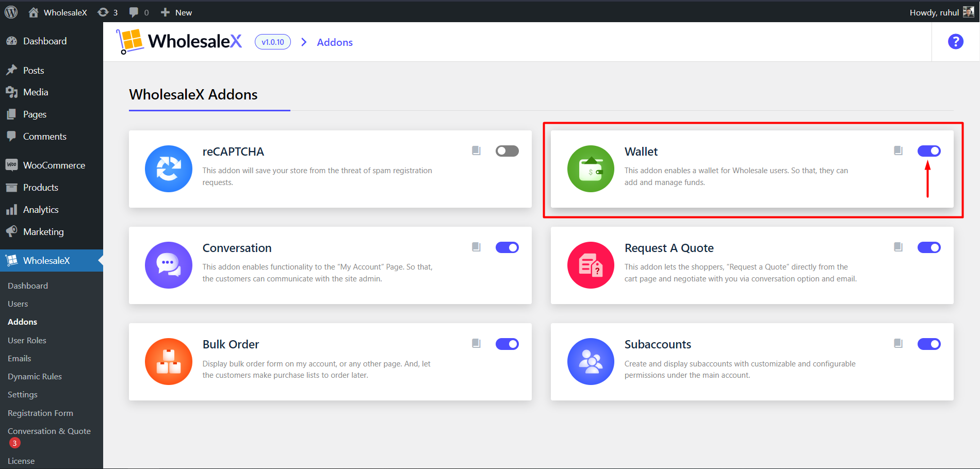This screenshot has height=469, width=980.
Task: Click the Media icon in sidebar
Action: pyautogui.click(x=11, y=92)
